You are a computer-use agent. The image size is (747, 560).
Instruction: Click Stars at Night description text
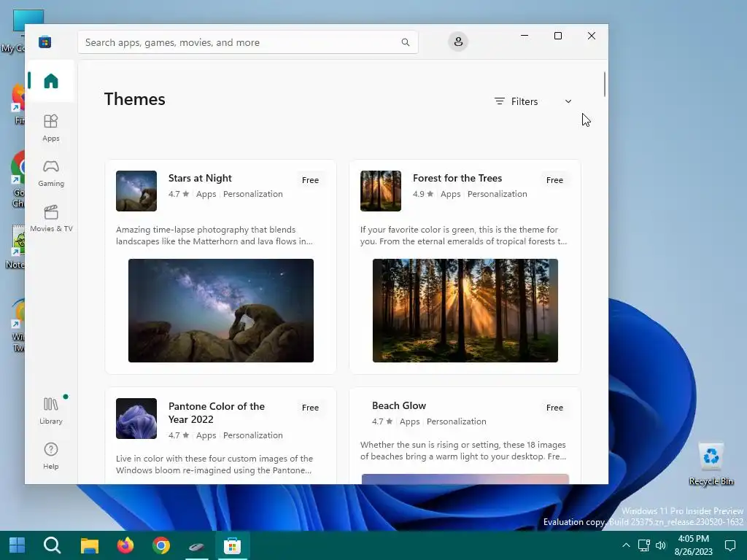point(214,236)
